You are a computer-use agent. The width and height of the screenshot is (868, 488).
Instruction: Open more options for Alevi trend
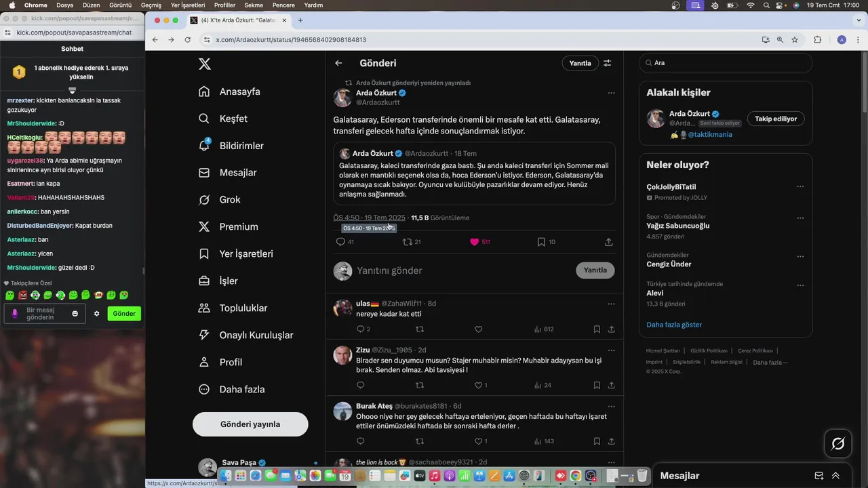800,285
